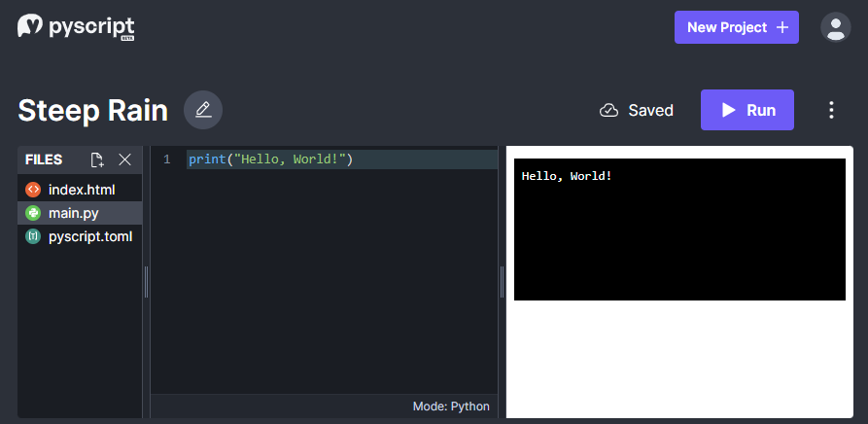Click the main.py Python icon

click(33, 213)
